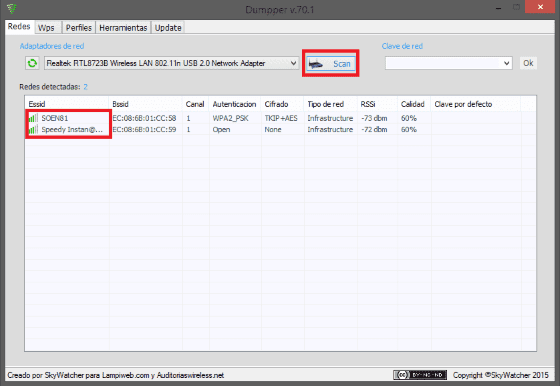The height and width of the screenshot is (386, 560).
Task: Sort by RSSi column header
Action: pyautogui.click(x=377, y=104)
